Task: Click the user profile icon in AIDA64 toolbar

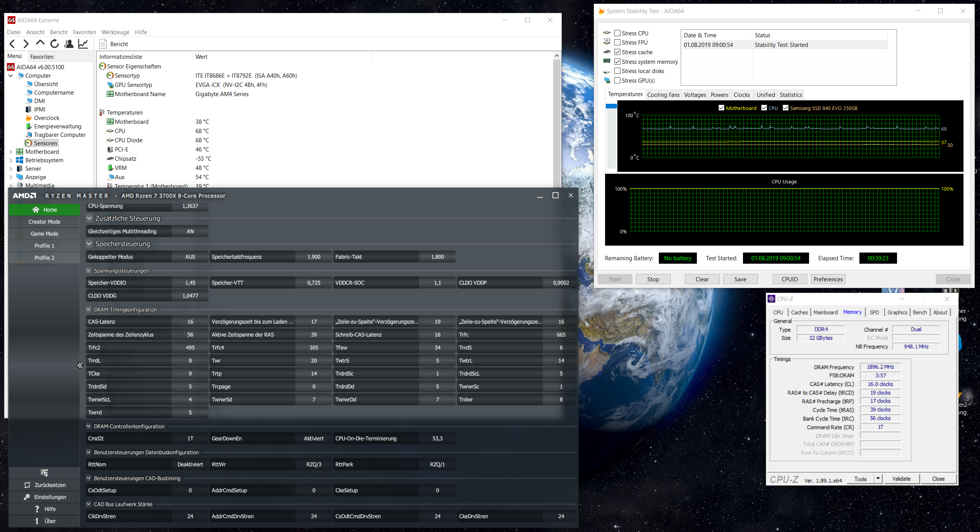Action: pos(69,44)
